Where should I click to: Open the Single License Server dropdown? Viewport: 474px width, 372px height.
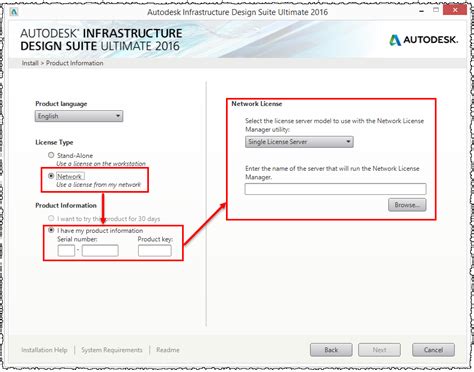pyautogui.click(x=299, y=142)
